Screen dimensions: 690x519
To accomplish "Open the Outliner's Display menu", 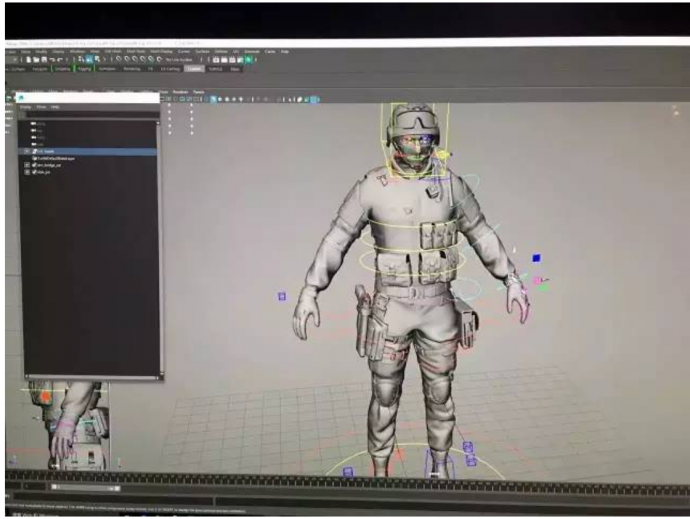I will pyautogui.click(x=27, y=107).
